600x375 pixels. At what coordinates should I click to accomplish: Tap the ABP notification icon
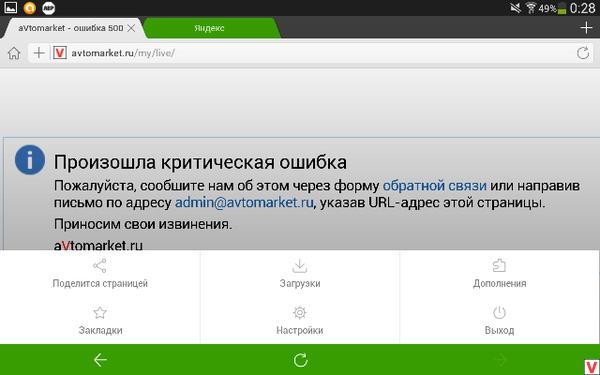49,8
